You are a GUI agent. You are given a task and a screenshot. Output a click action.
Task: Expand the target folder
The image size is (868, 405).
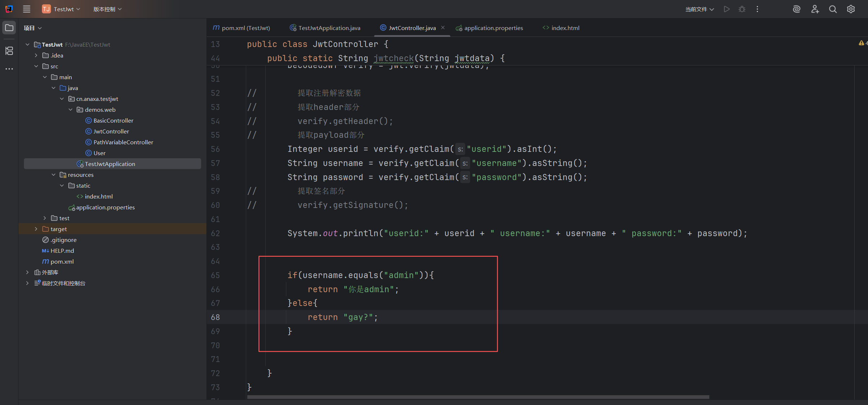click(36, 229)
